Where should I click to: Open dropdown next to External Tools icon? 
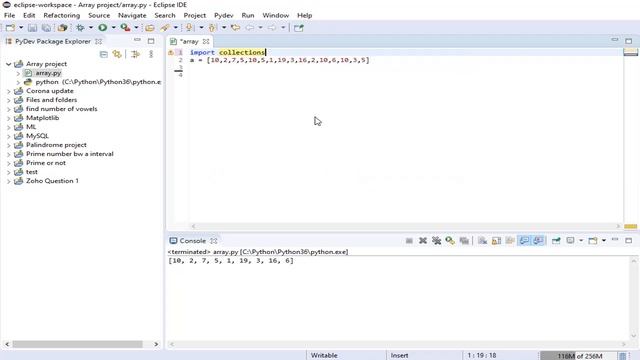[136, 28]
